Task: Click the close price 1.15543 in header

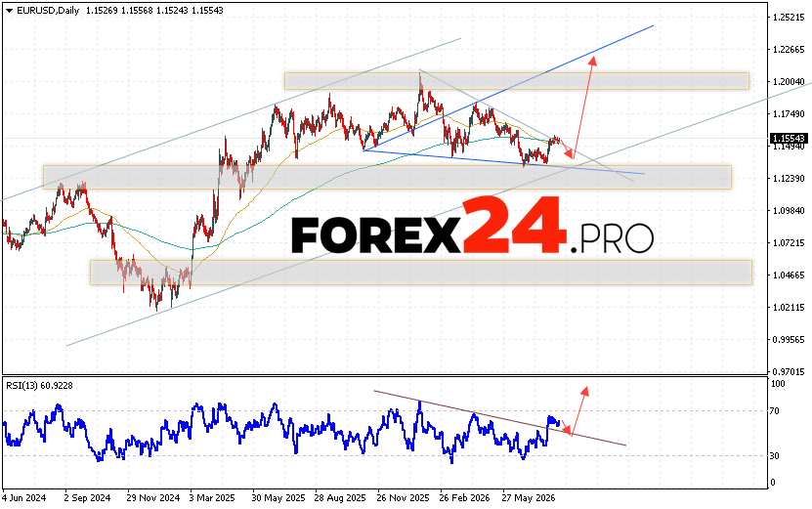Action: (207, 11)
